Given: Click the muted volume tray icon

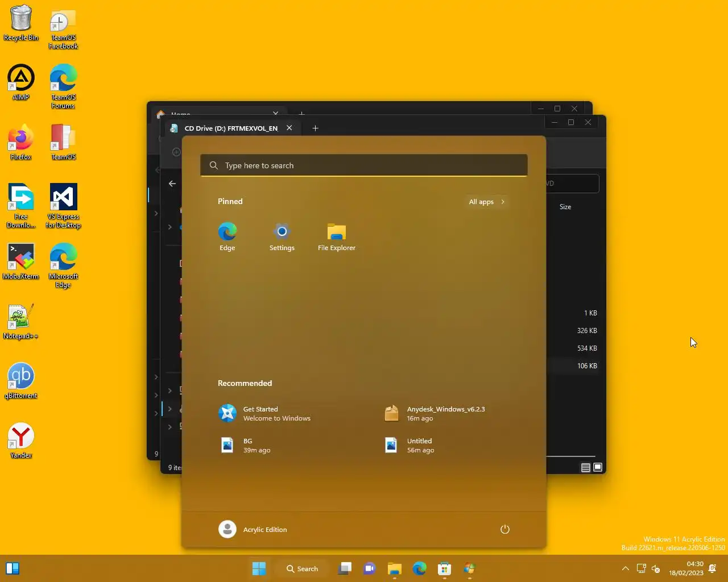Looking at the screenshot, I should [x=656, y=568].
